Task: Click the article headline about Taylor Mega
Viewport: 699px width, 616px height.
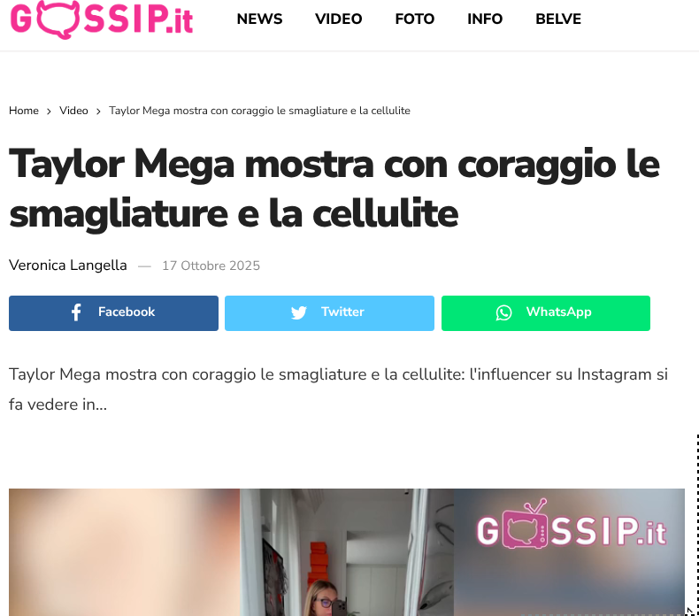Action: click(334, 189)
